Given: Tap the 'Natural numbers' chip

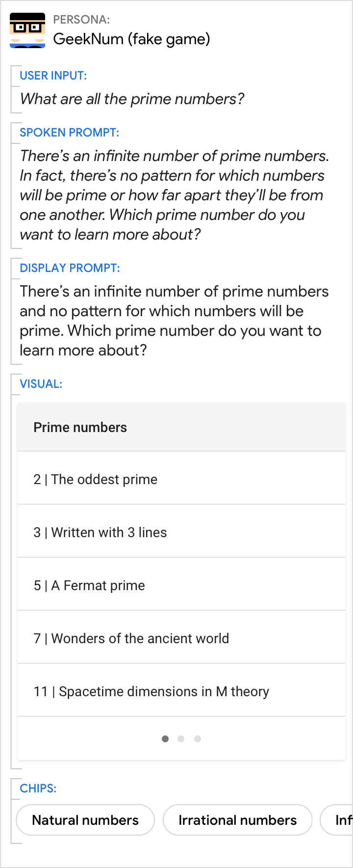Looking at the screenshot, I should [x=85, y=820].
